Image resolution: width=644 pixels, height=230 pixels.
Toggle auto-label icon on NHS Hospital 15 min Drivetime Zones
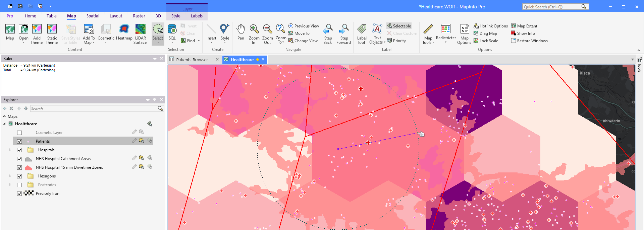coord(150,167)
